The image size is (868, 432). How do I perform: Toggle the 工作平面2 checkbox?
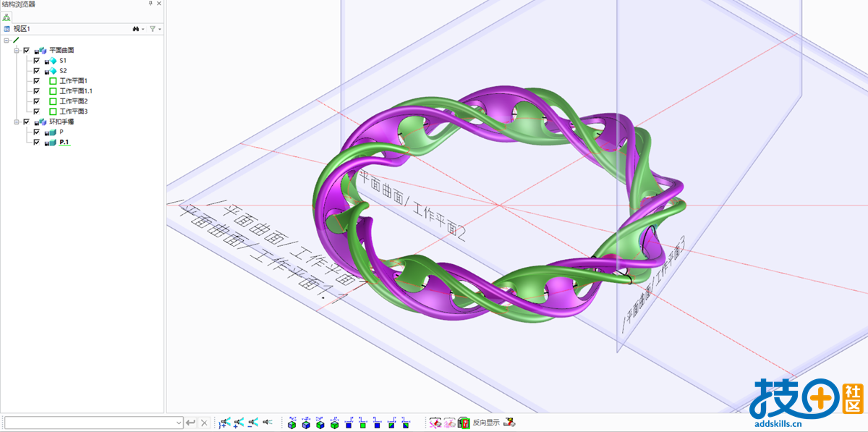(36, 101)
